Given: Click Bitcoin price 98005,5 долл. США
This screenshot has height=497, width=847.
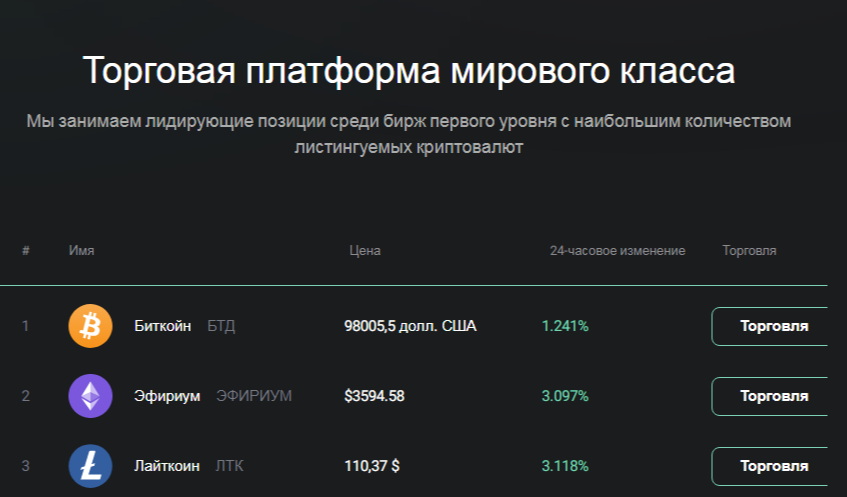Looking at the screenshot, I should 411,326.
